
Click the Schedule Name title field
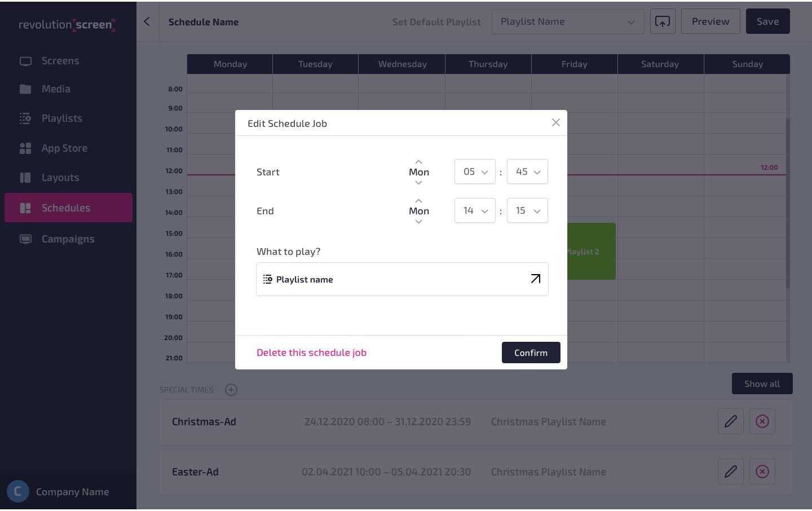click(x=204, y=22)
